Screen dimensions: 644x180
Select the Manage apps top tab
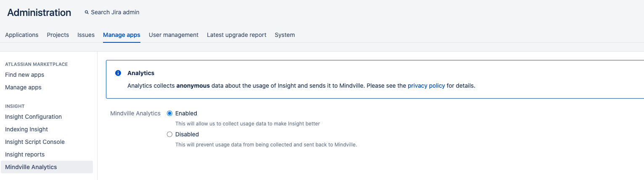pyautogui.click(x=121, y=35)
